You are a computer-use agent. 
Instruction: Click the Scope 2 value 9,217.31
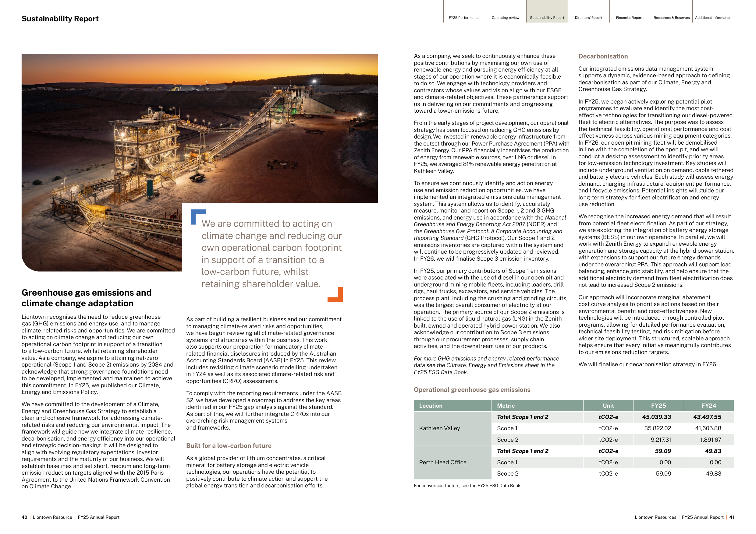661,440
